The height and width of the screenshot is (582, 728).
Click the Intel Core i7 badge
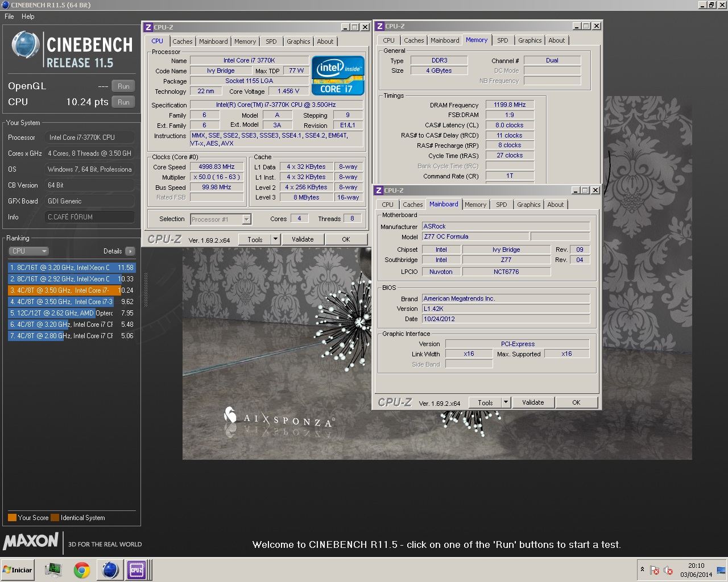(x=338, y=75)
